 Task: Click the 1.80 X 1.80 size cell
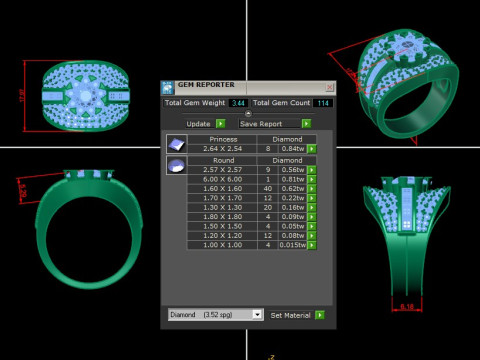tap(223, 217)
